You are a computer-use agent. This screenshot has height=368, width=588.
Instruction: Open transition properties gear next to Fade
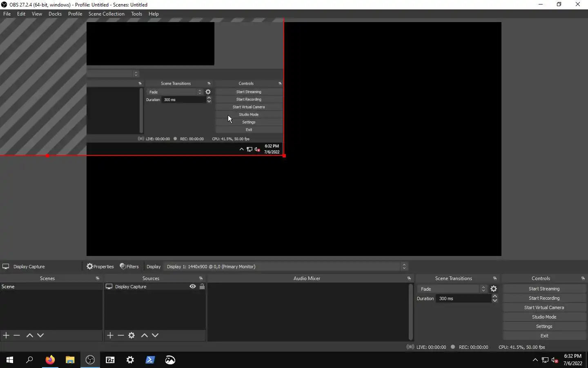coord(494,289)
